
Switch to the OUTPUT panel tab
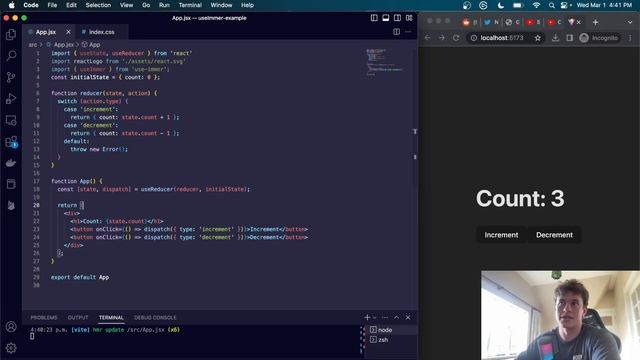click(x=78, y=317)
